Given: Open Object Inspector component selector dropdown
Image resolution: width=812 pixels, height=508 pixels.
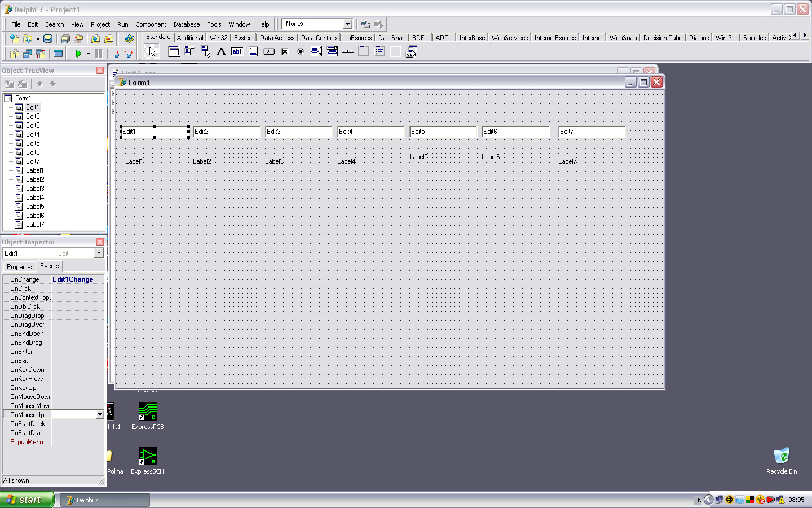Looking at the screenshot, I should click(99, 253).
